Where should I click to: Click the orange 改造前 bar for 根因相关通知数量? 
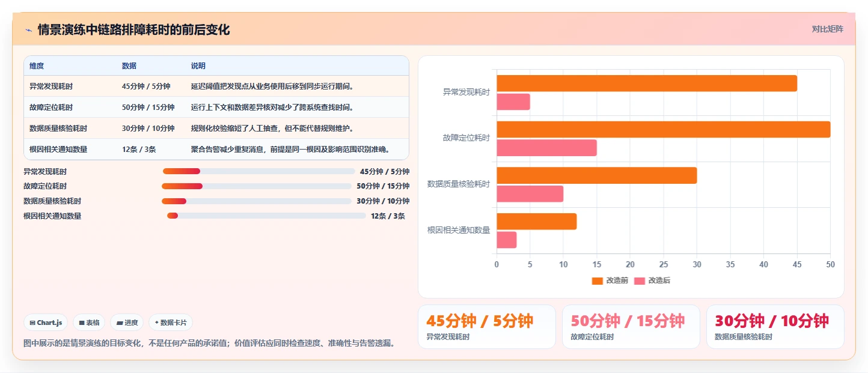pos(537,221)
